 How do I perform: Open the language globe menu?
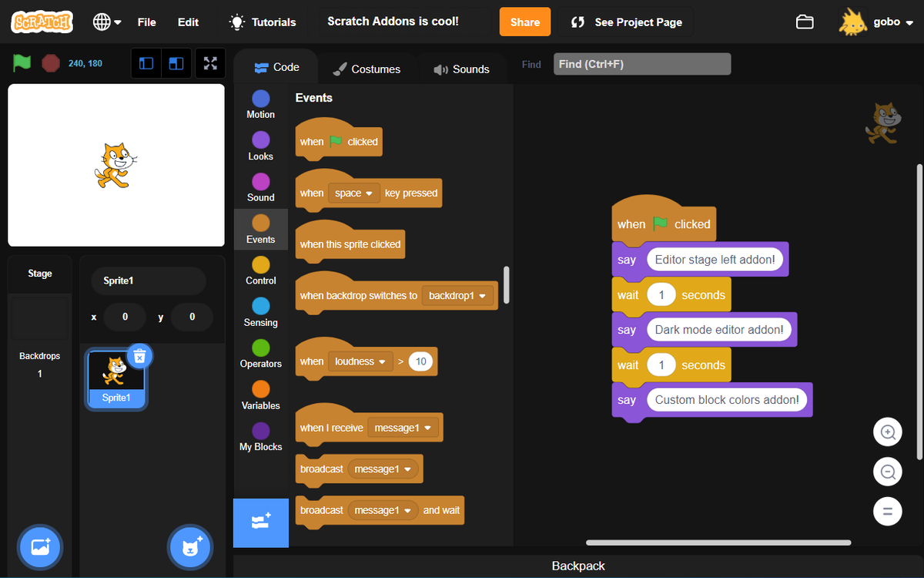(x=107, y=22)
